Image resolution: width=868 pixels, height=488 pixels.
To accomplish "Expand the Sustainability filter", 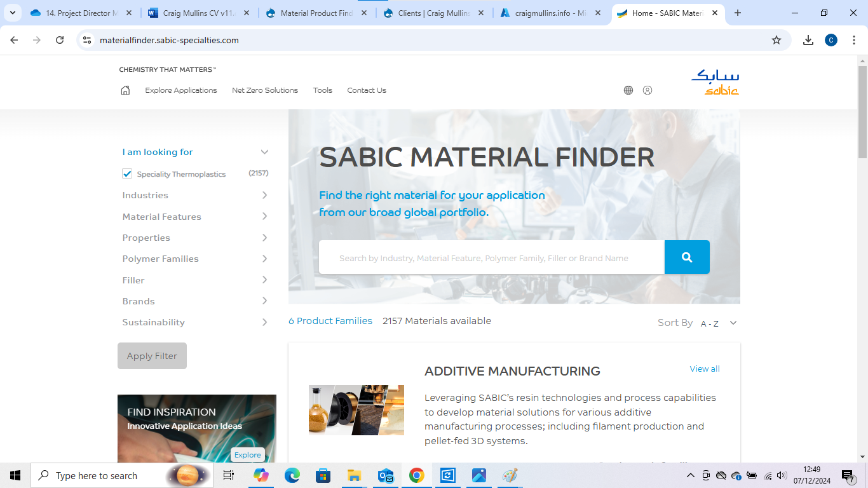I will point(196,322).
